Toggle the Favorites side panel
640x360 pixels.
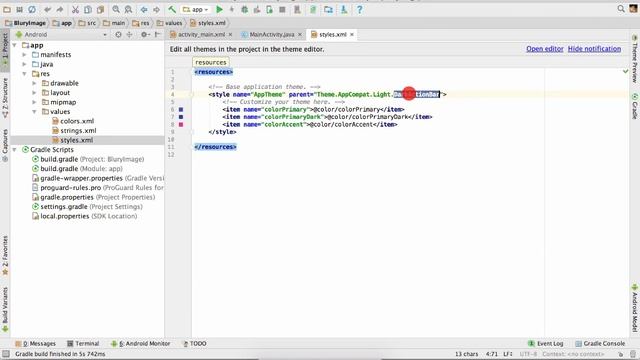pyautogui.click(x=5, y=255)
